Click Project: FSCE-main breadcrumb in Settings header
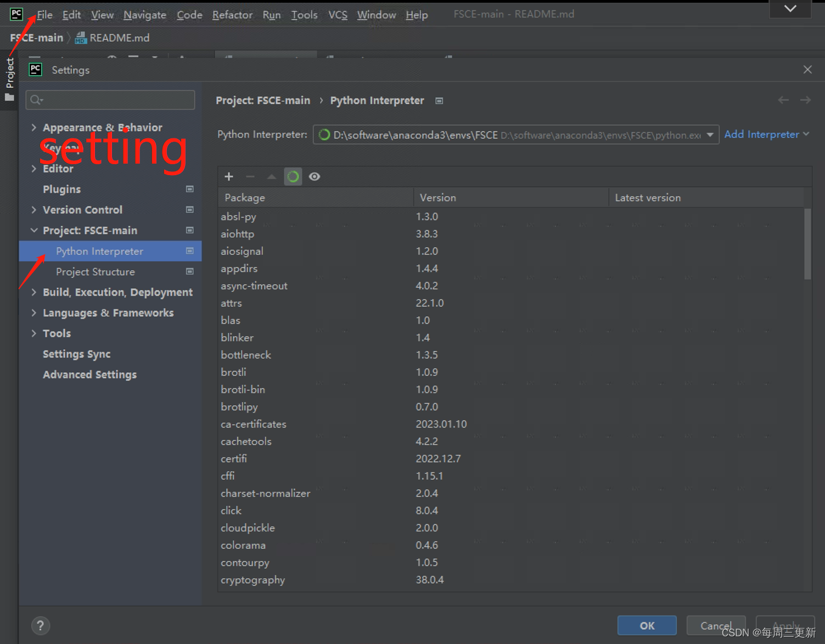The width and height of the screenshot is (825, 644). [x=263, y=100]
